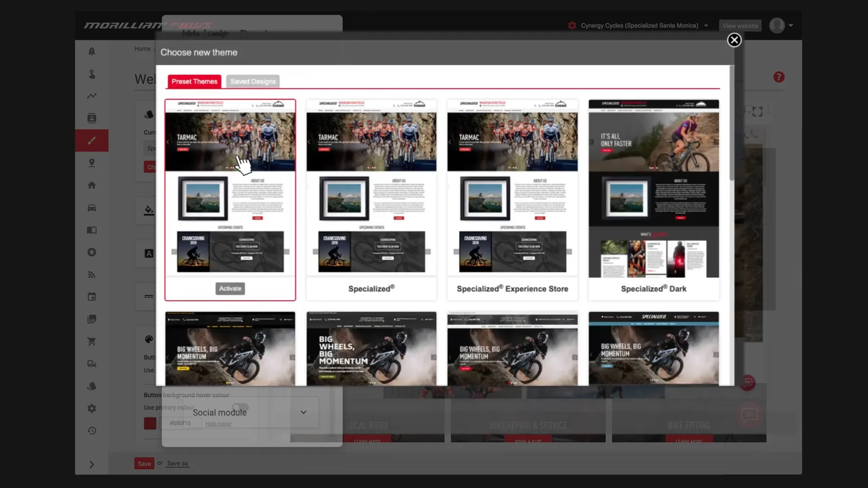Click the fullscreen preview icon

[757, 111]
